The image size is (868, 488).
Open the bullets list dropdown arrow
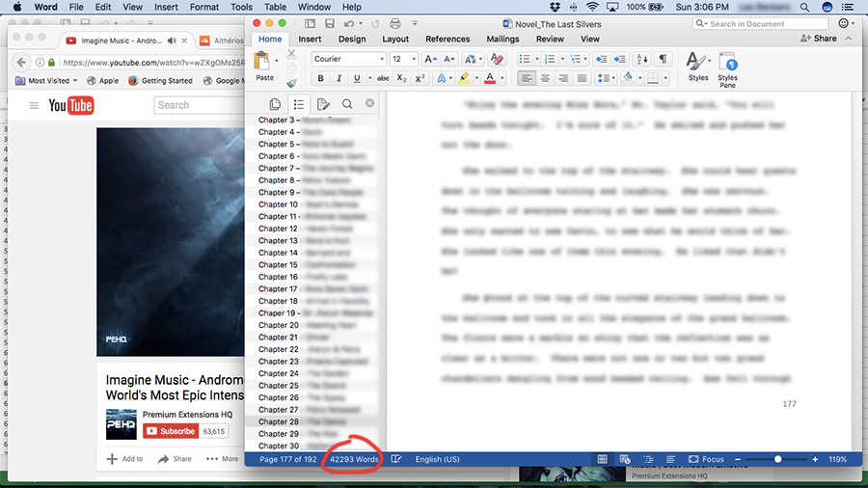[x=536, y=59]
